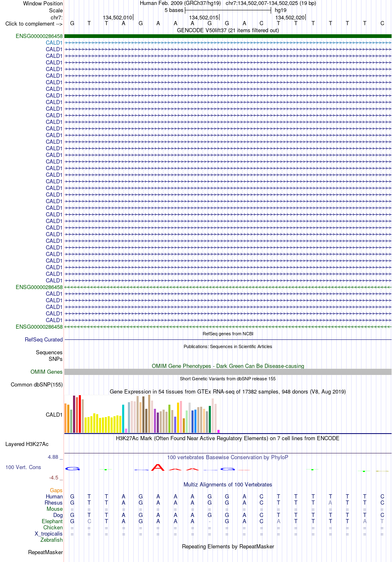
Task: Click the Common dbSNP(155) label
Action: [37, 384]
